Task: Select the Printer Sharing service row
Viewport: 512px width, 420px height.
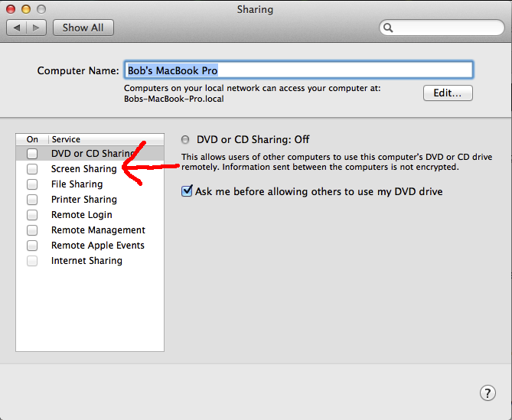Action: pyautogui.click(x=90, y=200)
